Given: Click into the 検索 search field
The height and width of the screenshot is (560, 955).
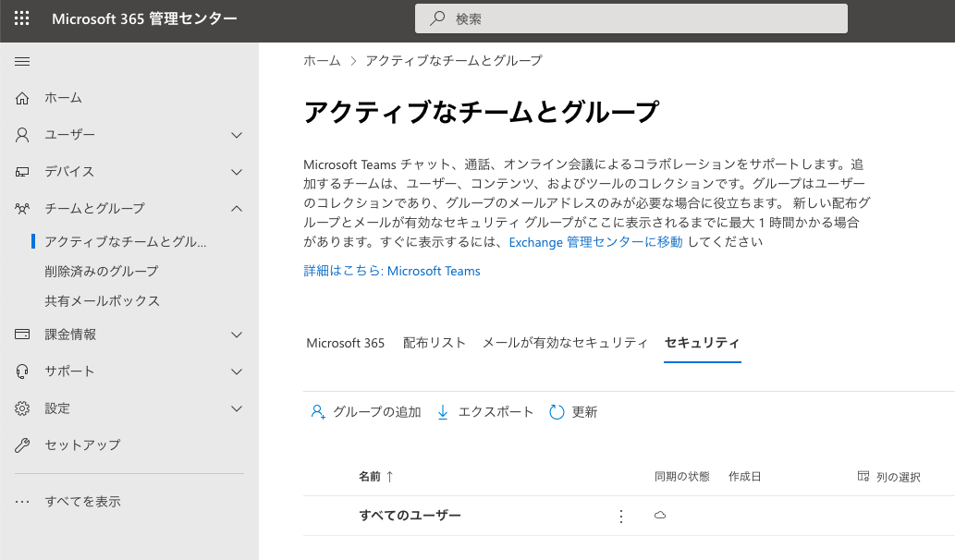Looking at the screenshot, I should pos(631,18).
